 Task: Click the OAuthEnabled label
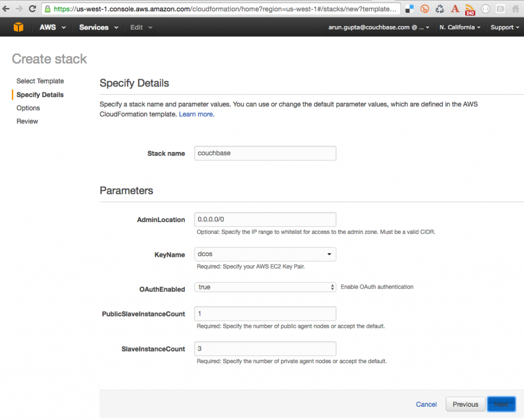point(162,290)
